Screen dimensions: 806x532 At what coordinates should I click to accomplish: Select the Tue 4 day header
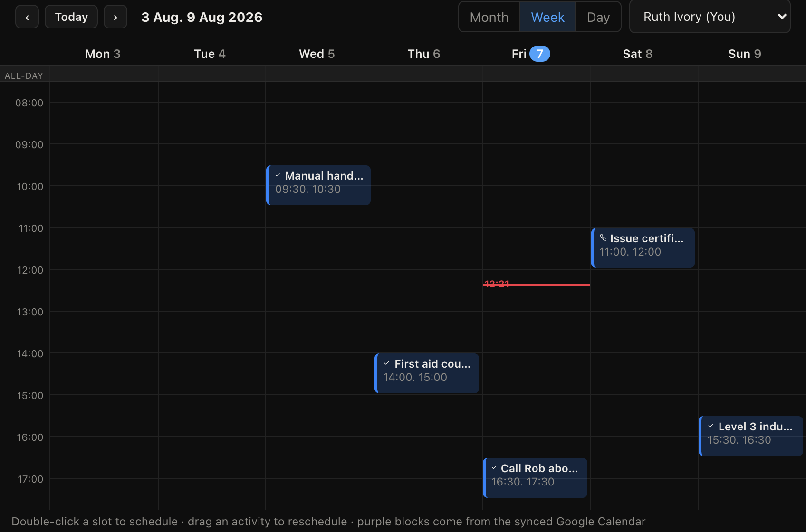210,54
